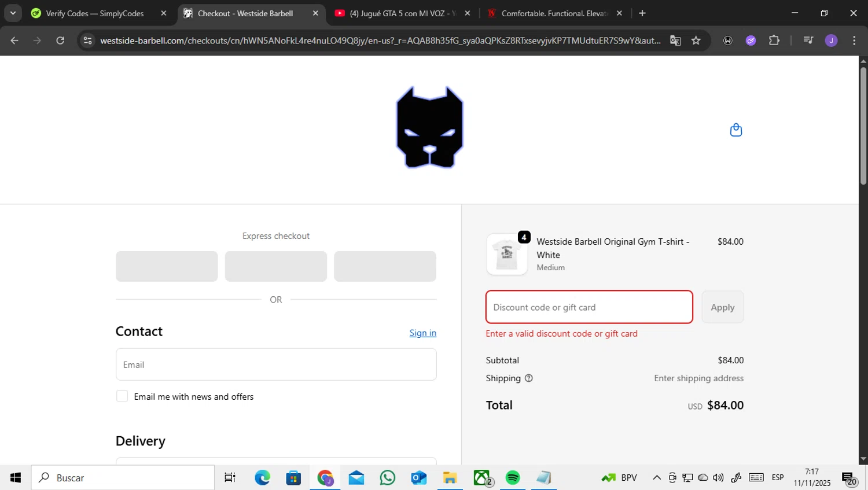This screenshot has width=868, height=490.
Task: Open the shopping bag cart icon
Action: tap(736, 130)
